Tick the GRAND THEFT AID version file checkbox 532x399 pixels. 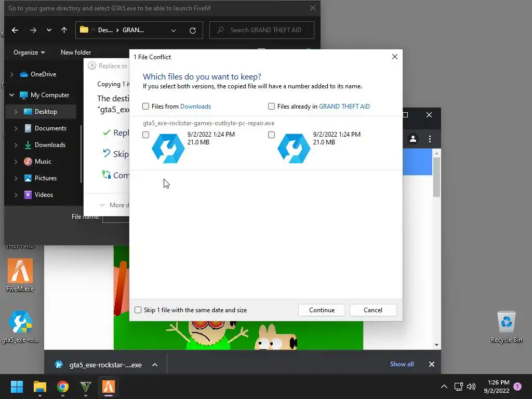click(x=271, y=135)
